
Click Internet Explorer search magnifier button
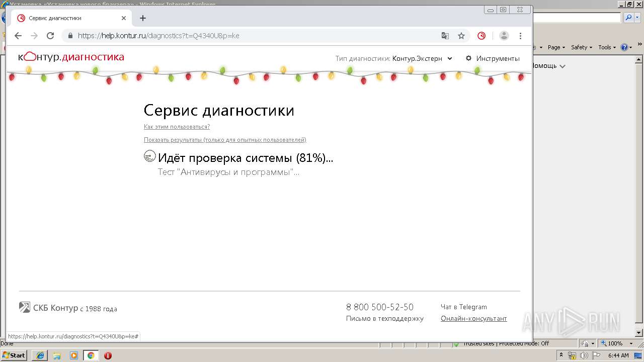(628, 18)
